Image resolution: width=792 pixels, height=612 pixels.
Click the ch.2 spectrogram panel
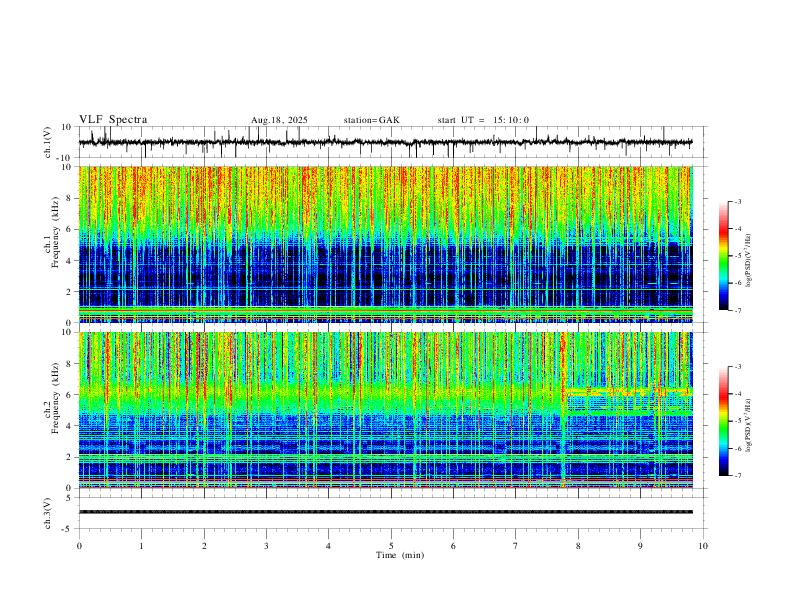[x=385, y=410]
